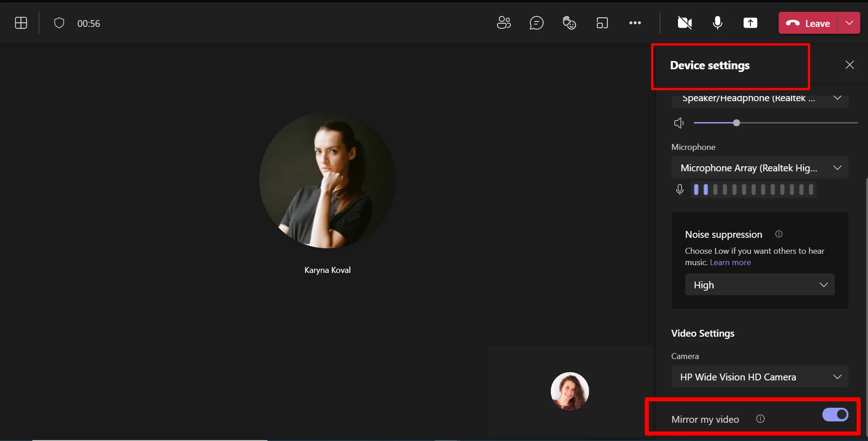Open the rooms icon in toolbar
Screen dimensions: 868x441
pos(602,23)
